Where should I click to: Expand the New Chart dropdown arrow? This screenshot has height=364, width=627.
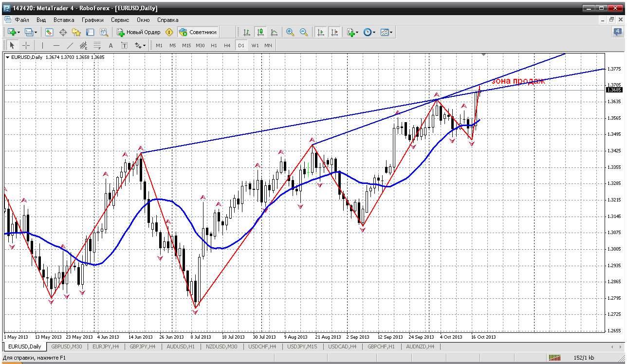point(19,32)
